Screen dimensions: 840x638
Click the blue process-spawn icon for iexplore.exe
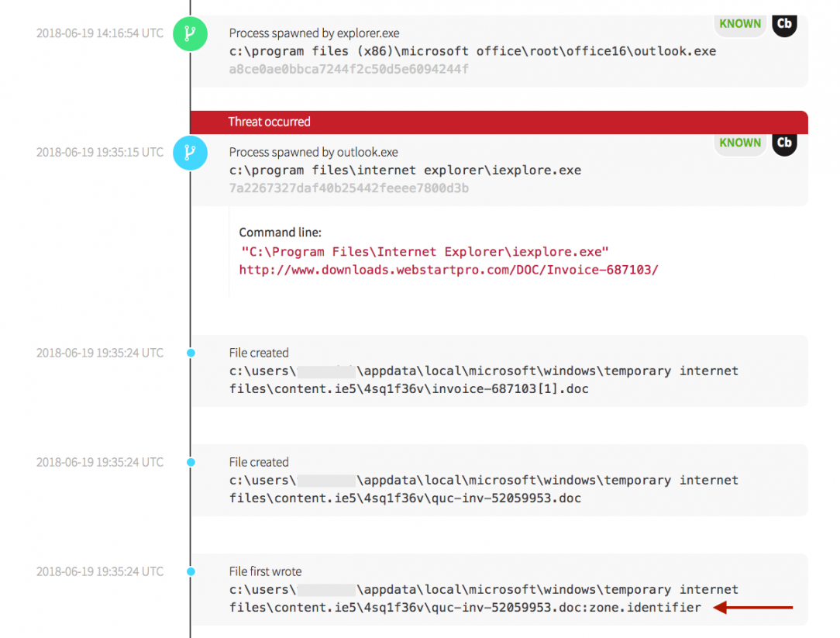point(190,153)
